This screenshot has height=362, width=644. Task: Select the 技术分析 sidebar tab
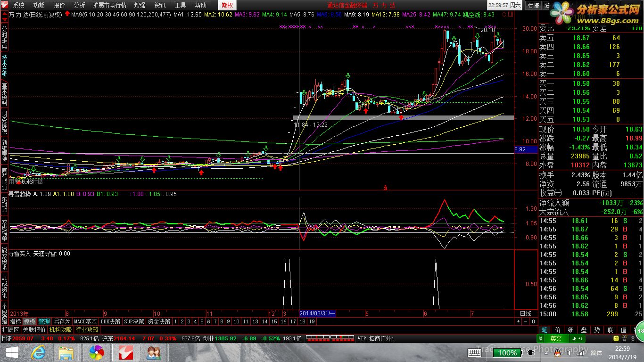click(4, 66)
